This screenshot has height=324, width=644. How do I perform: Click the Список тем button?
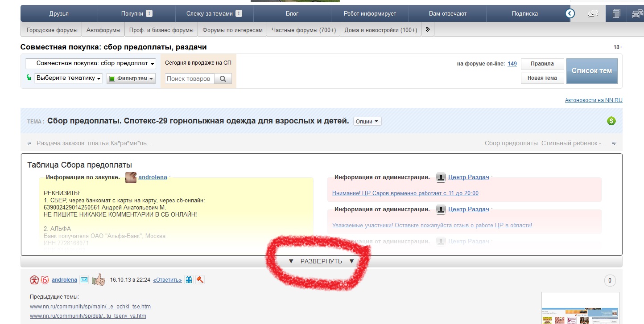click(592, 71)
